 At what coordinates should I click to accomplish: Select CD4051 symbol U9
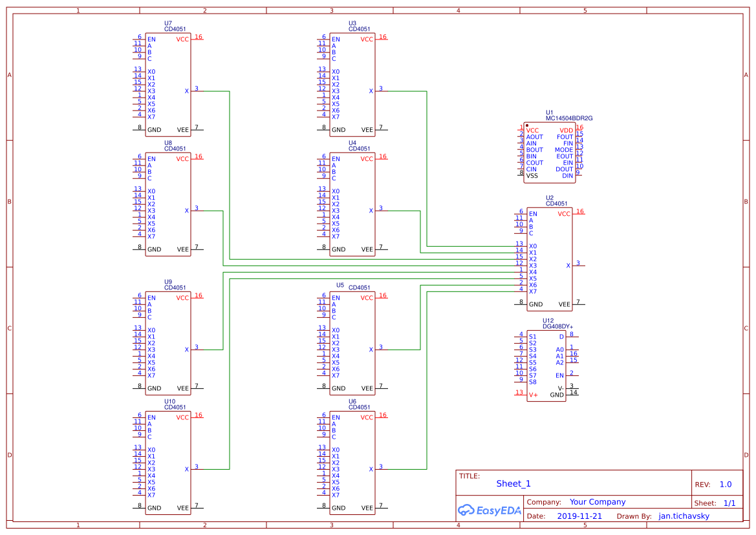[x=167, y=342]
